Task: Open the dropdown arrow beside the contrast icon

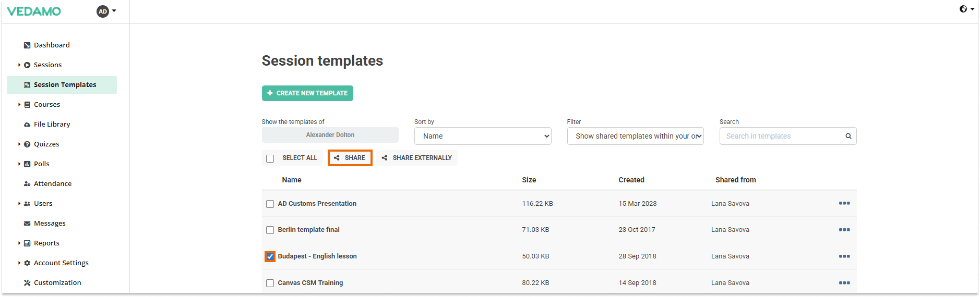Action: [x=972, y=9]
